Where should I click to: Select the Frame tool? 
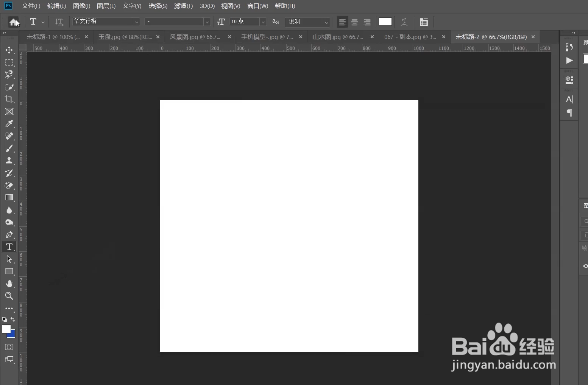tap(9, 112)
